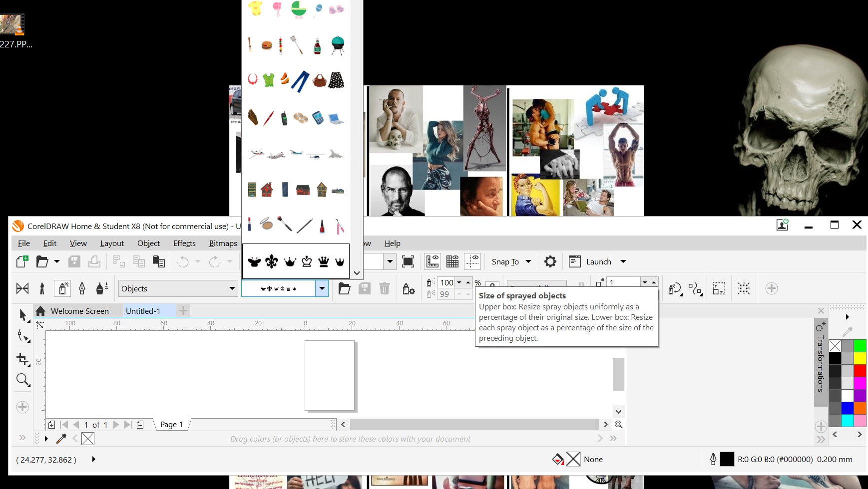868x489 pixels.
Task: Pick the red swatch in color palette
Action: [860, 370]
